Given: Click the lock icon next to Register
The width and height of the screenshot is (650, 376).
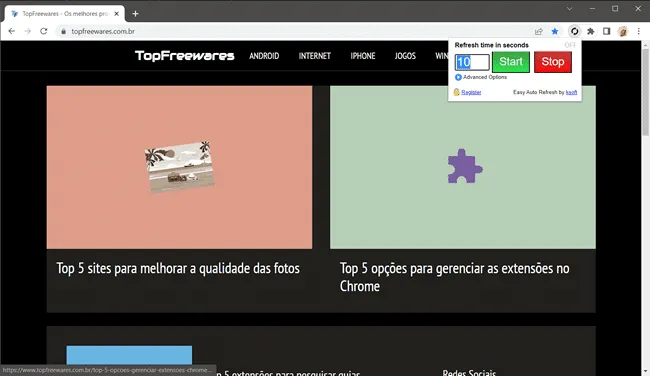Looking at the screenshot, I should (x=456, y=92).
